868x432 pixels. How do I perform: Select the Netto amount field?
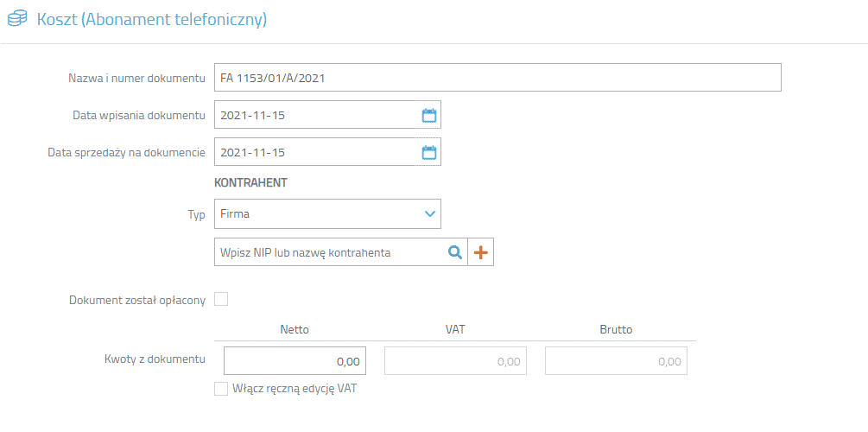pos(295,361)
